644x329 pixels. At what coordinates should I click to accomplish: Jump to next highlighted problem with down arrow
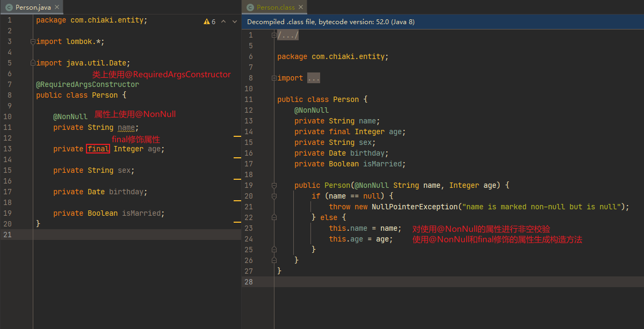pos(235,21)
